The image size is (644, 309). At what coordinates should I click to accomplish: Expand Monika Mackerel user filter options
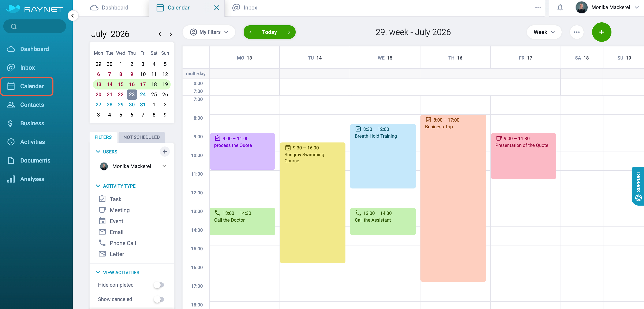pyautogui.click(x=164, y=166)
